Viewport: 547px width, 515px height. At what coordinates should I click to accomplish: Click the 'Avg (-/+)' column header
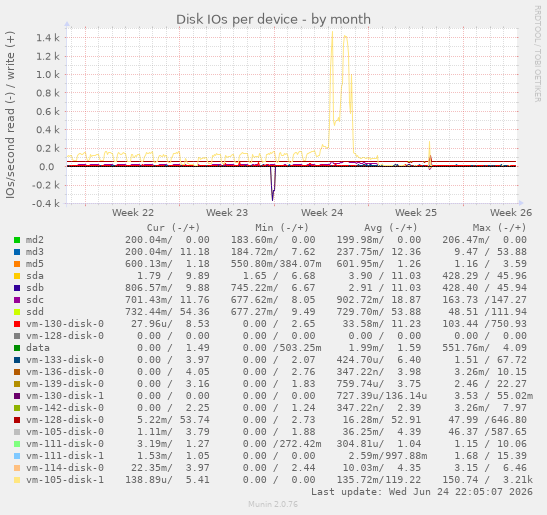(391, 228)
